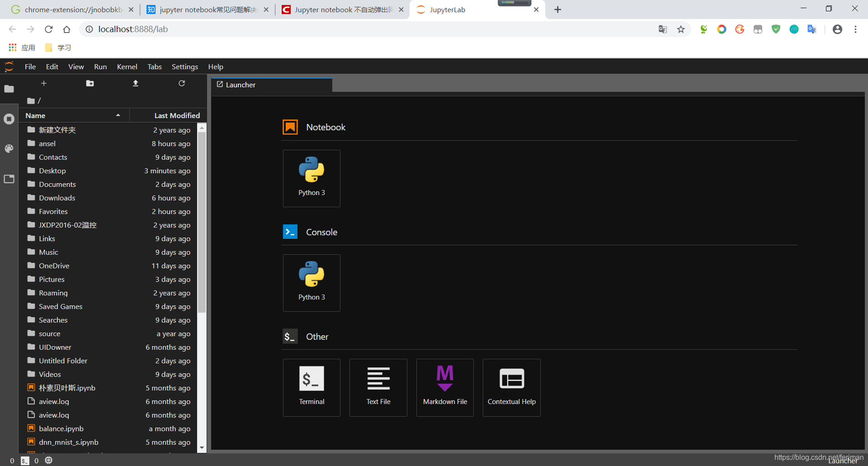Select the source folder
This screenshot has height=466, width=868.
click(108, 333)
